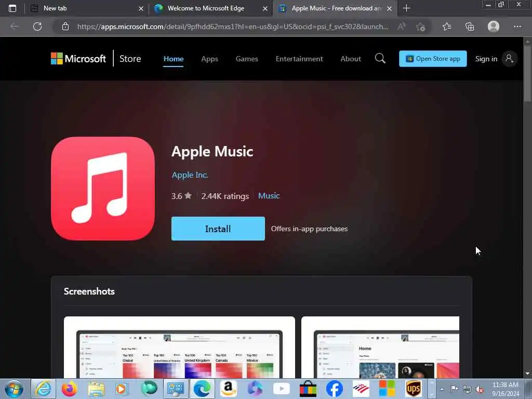532x399 pixels.
Task: Click the address bar URL field
Action: 232,26
